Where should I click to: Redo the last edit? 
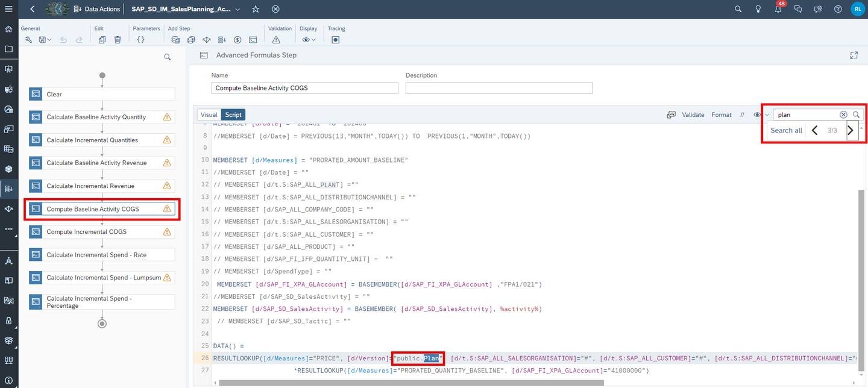[x=79, y=40]
